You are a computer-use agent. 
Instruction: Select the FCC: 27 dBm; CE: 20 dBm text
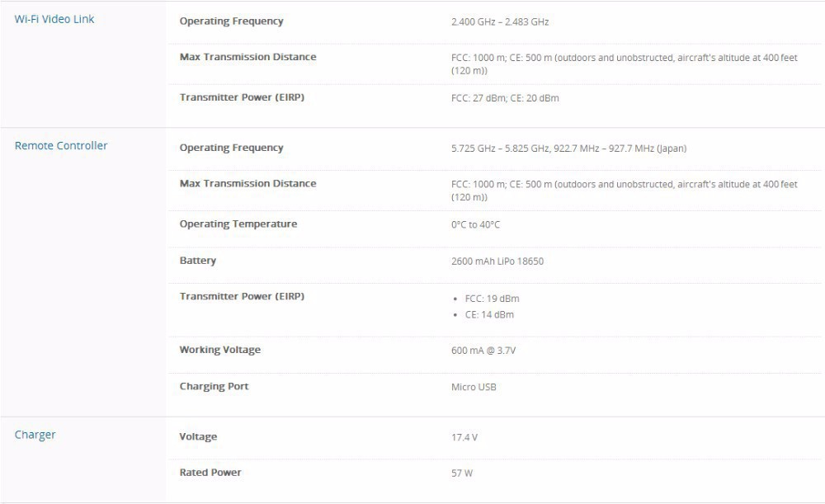pyautogui.click(x=505, y=98)
